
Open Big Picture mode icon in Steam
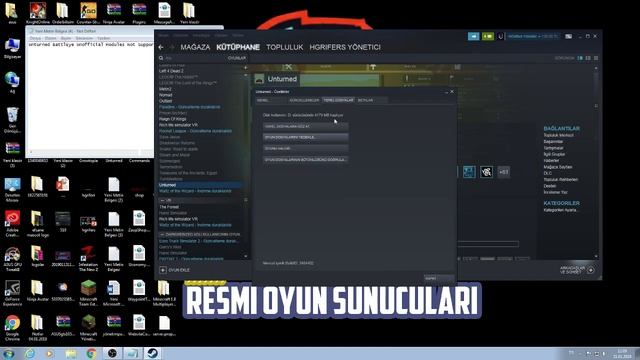click(x=569, y=36)
